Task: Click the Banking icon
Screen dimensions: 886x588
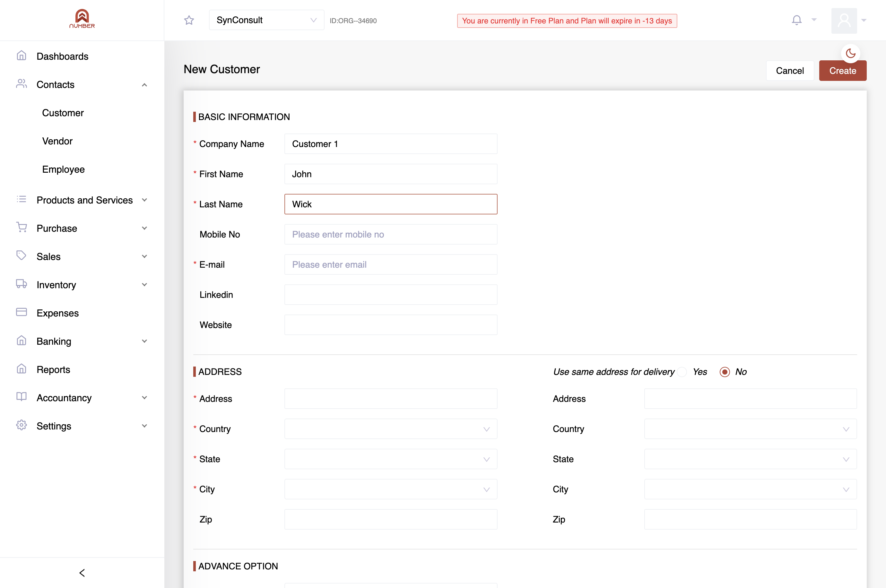Action: [22, 341]
